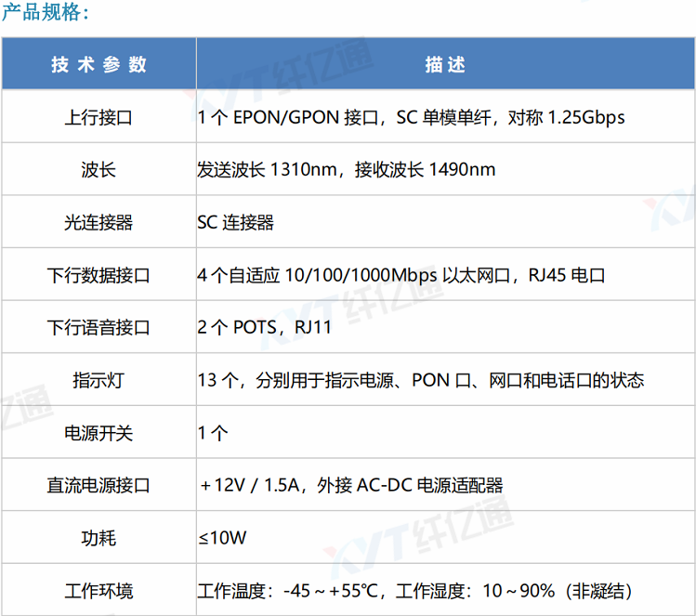
Task: Click the ≤10W power value
Action: tap(222, 539)
